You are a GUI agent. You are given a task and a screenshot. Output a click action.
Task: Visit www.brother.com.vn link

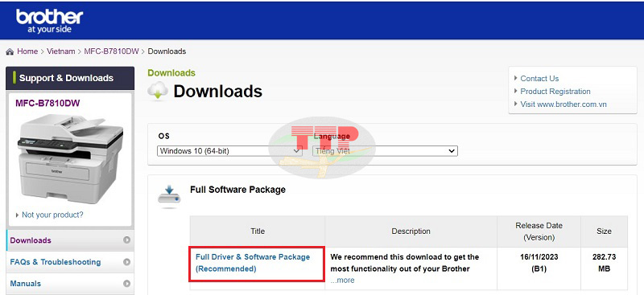[x=563, y=104]
